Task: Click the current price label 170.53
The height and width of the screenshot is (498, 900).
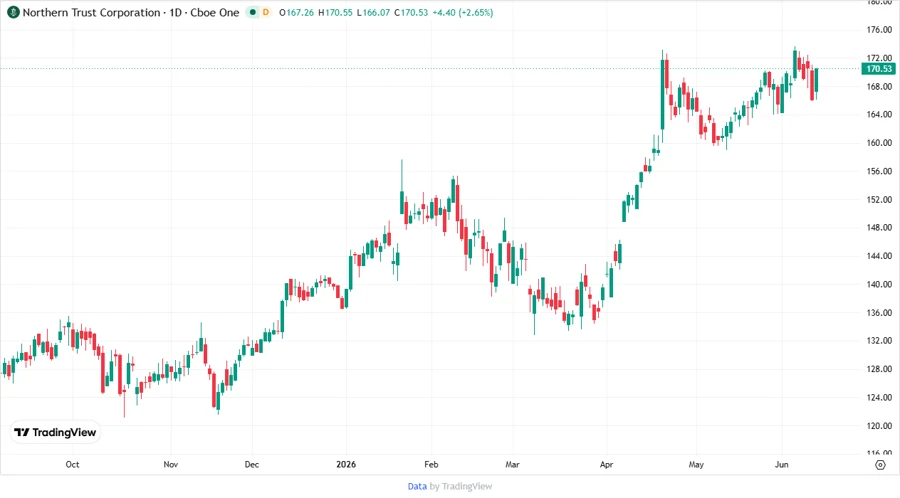Action: 879,69
